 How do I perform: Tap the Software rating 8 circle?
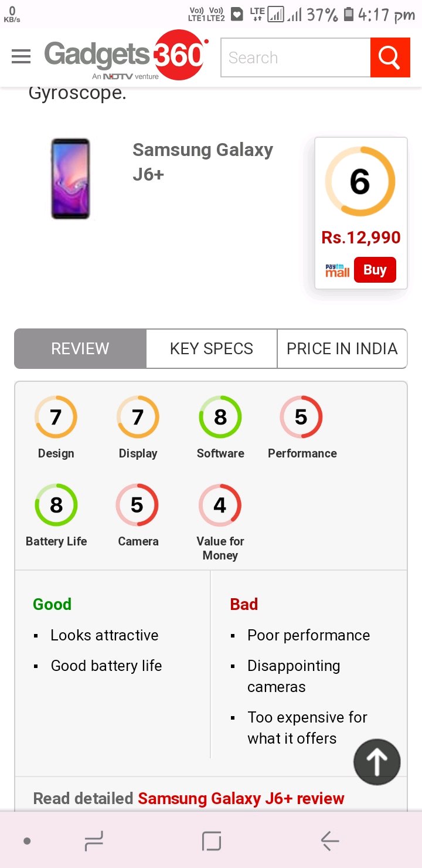coord(220,417)
